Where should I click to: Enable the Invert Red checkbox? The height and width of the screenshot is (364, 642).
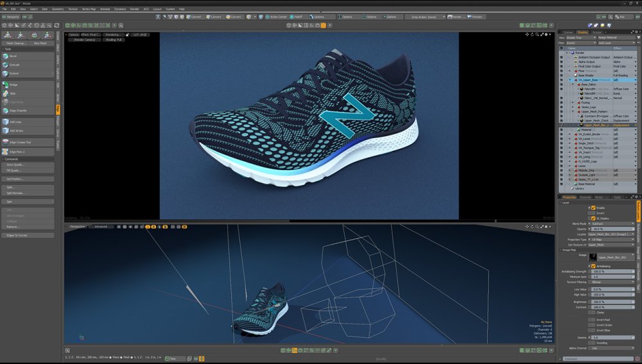coord(593,320)
